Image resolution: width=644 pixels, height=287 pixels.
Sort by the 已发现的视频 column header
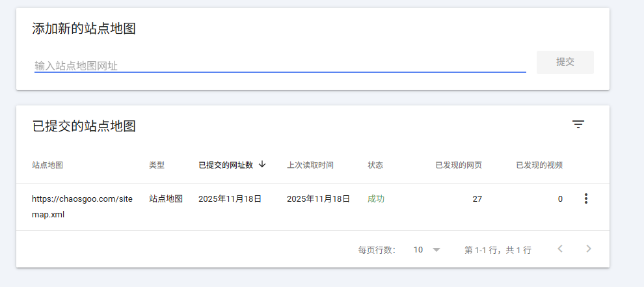coord(539,165)
